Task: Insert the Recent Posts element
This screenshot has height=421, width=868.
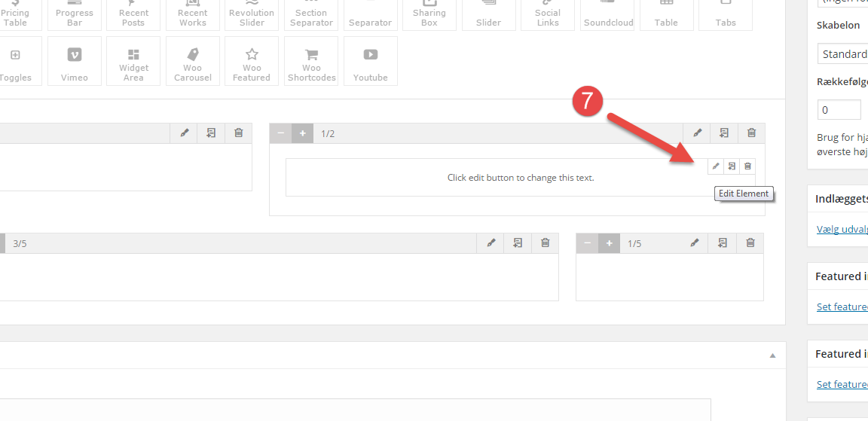Action: click(133, 15)
